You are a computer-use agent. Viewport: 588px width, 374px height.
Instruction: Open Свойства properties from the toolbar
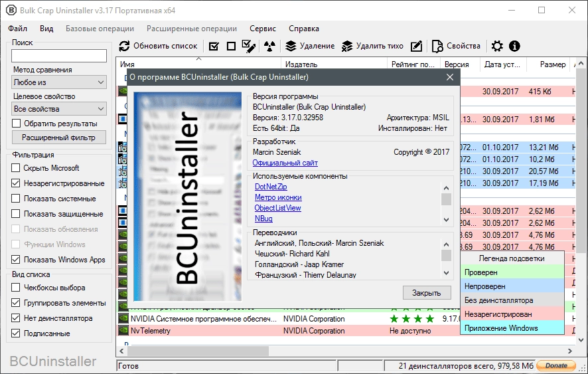click(x=456, y=47)
